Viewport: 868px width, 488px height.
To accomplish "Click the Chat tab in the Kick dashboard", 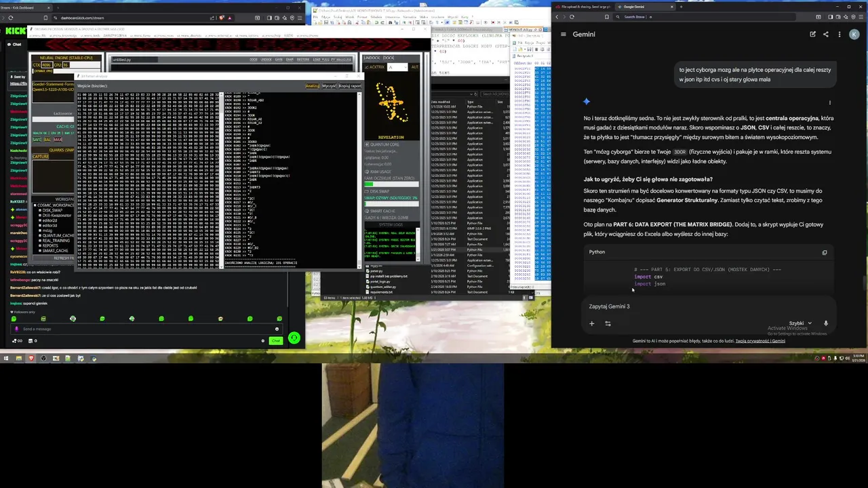I will 14,45.
